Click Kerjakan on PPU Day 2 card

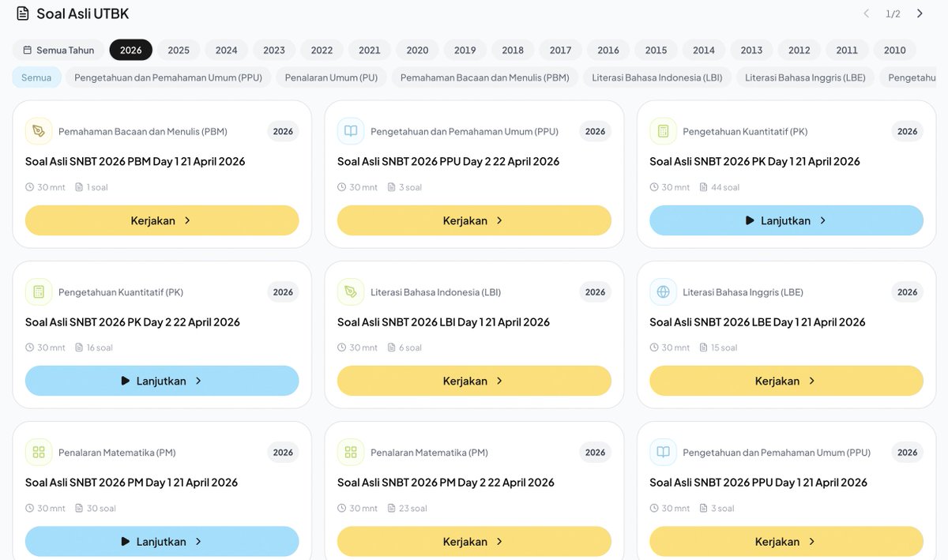(x=474, y=220)
